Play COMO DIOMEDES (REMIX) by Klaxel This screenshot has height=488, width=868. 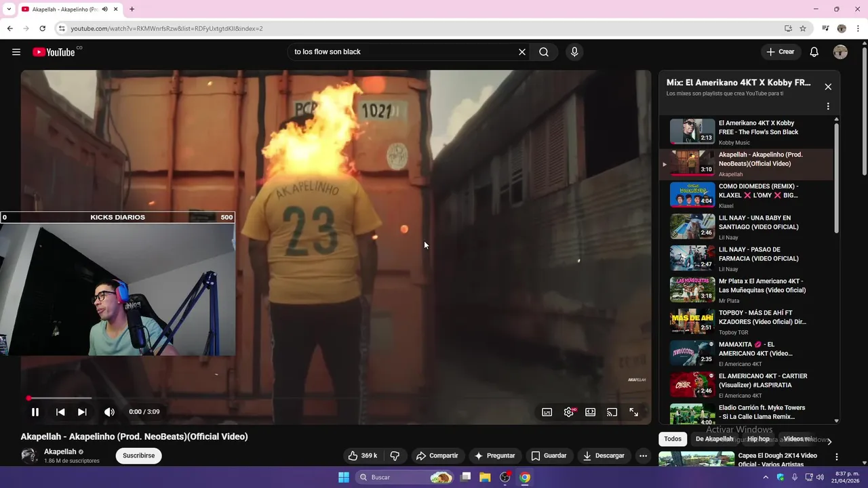[746, 195]
